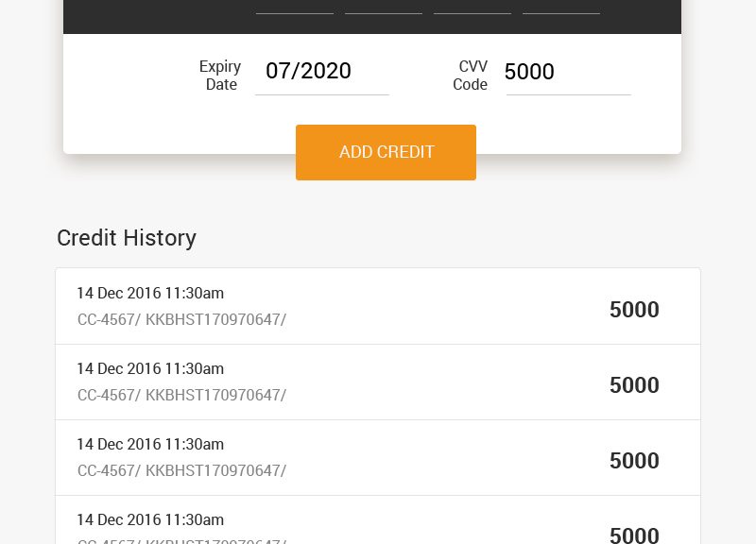Select the third entry's CC-4567 reference text
756x544 pixels.
(109, 470)
